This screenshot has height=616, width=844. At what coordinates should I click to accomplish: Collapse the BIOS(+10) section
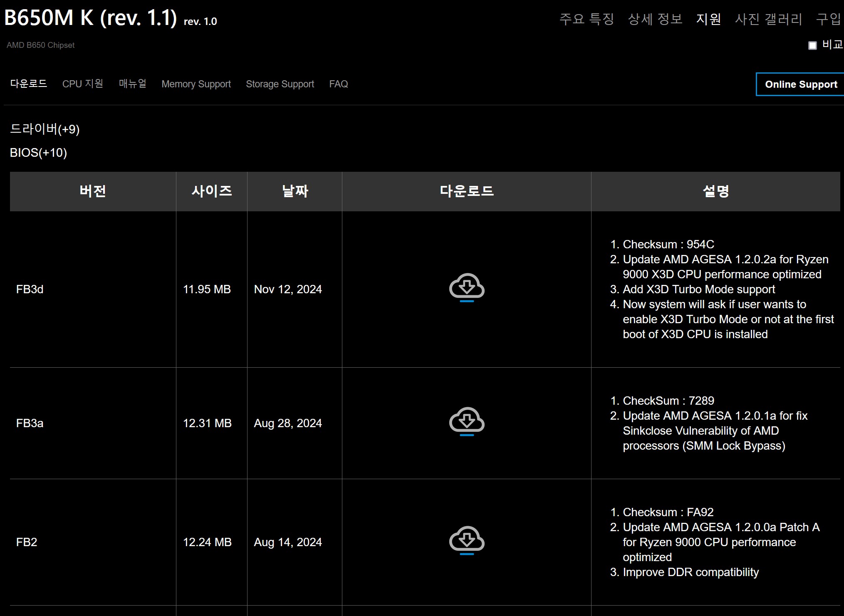38,153
